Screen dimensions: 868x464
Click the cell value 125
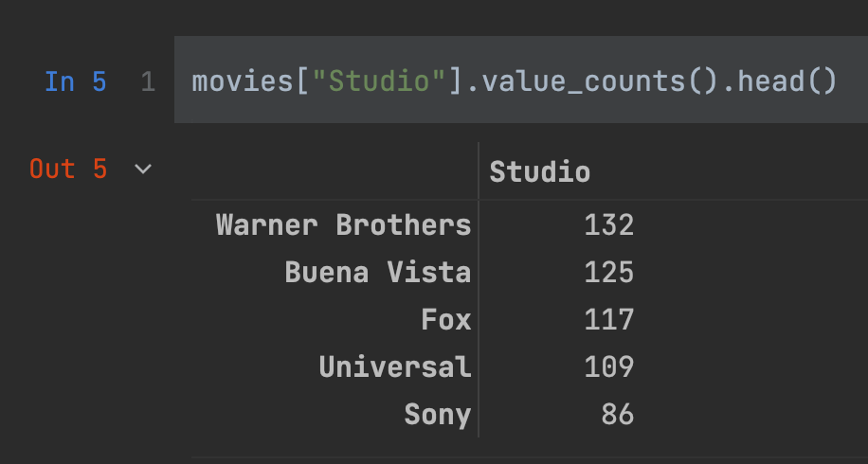click(x=609, y=273)
